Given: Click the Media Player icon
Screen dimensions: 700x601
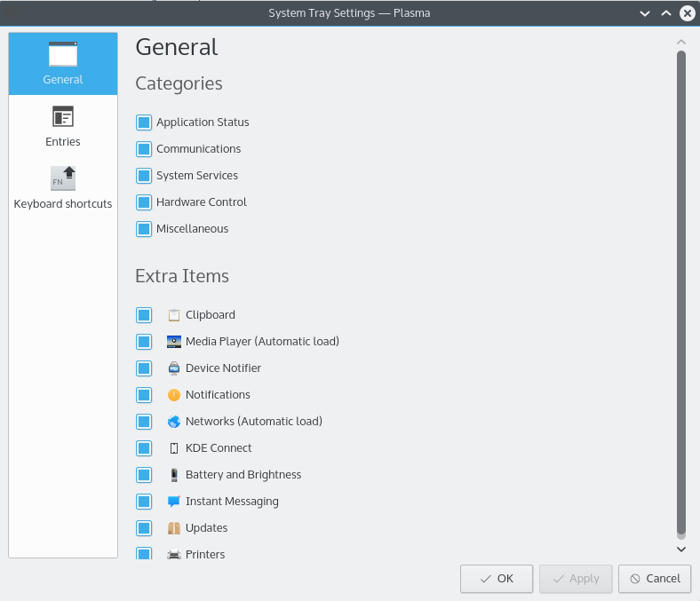Looking at the screenshot, I should 173,342.
